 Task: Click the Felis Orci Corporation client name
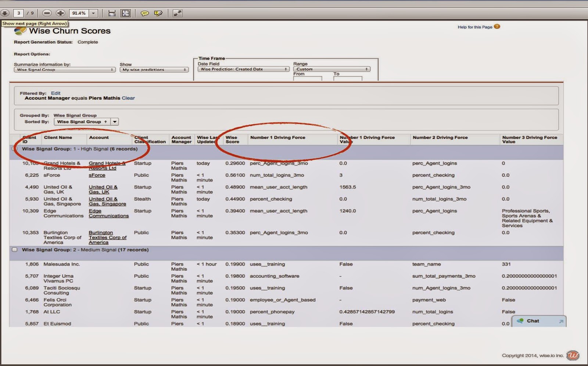click(58, 302)
